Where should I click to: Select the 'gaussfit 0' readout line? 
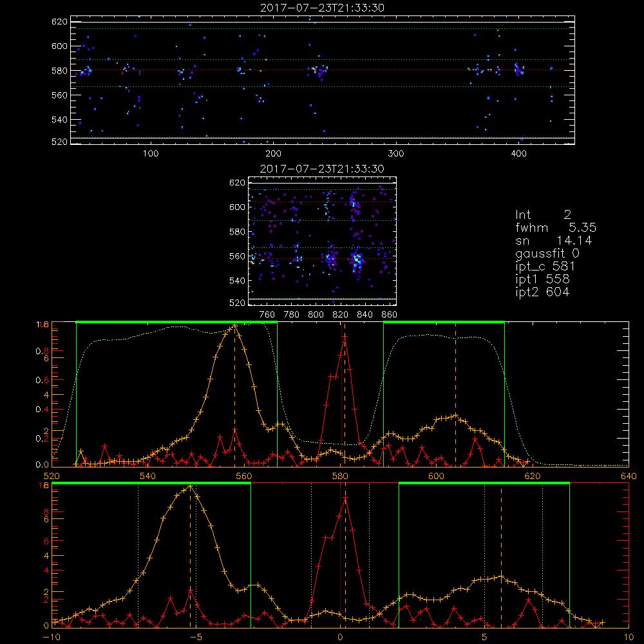pyautogui.click(x=547, y=253)
